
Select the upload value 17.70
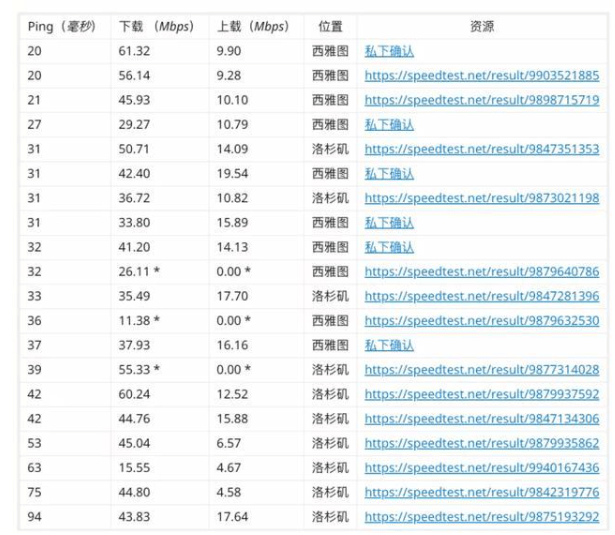pyautogui.click(x=232, y=296)
